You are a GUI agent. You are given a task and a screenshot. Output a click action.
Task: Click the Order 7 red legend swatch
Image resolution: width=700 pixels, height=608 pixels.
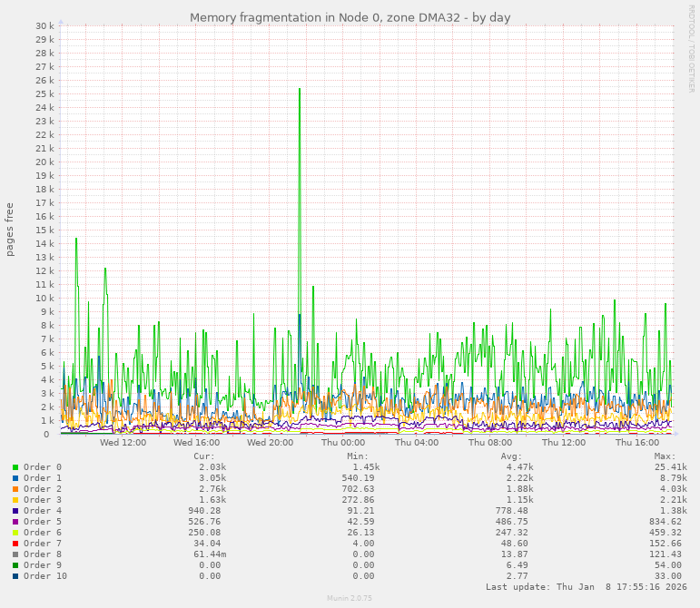pyautogui.click(x=15, y=544)
